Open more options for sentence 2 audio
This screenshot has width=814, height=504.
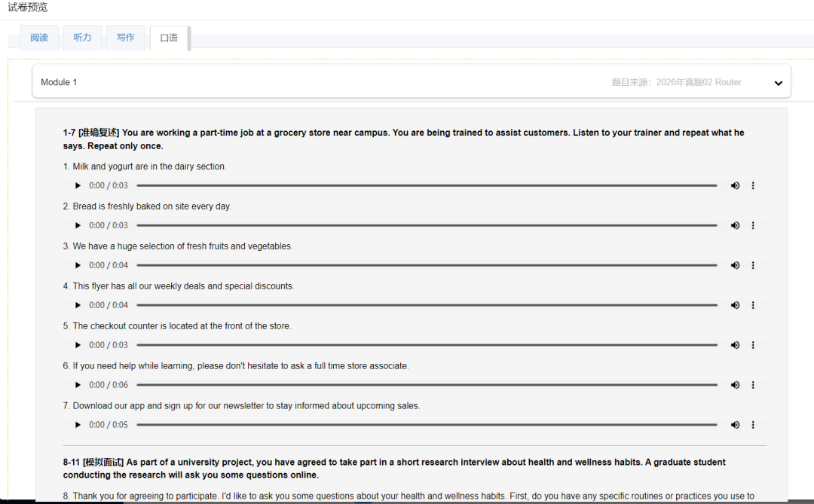click(x=753, y=225)
